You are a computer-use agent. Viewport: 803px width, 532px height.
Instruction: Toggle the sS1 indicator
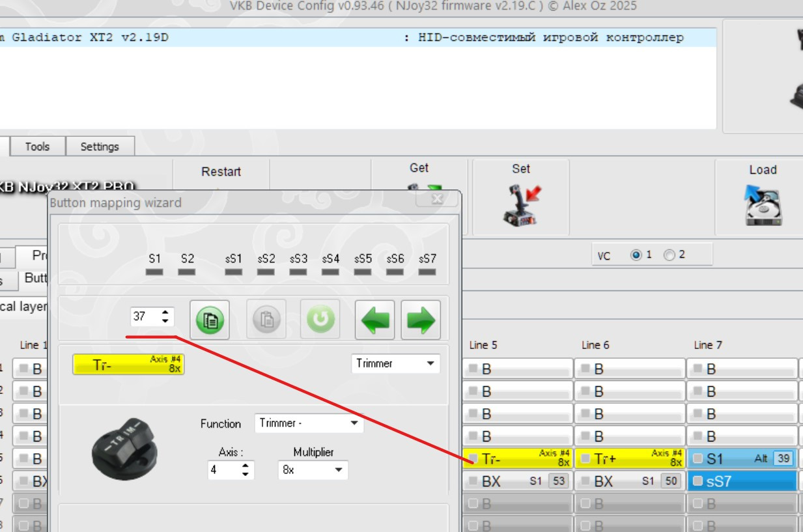pyautogui.click(x=233, y=272)
